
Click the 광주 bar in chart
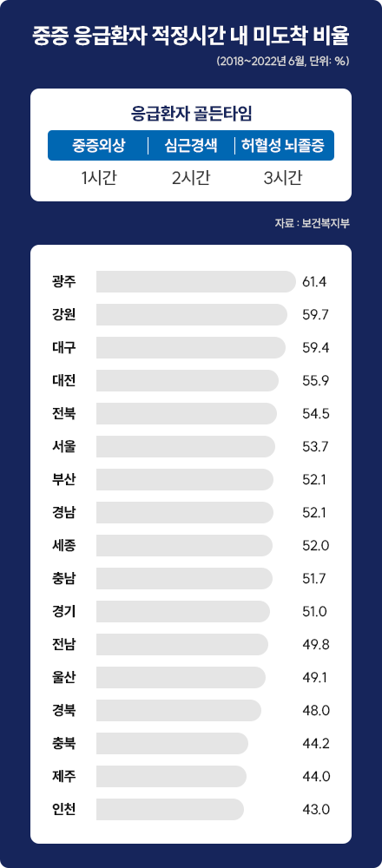pyautogui.click(x=196, y=282)
